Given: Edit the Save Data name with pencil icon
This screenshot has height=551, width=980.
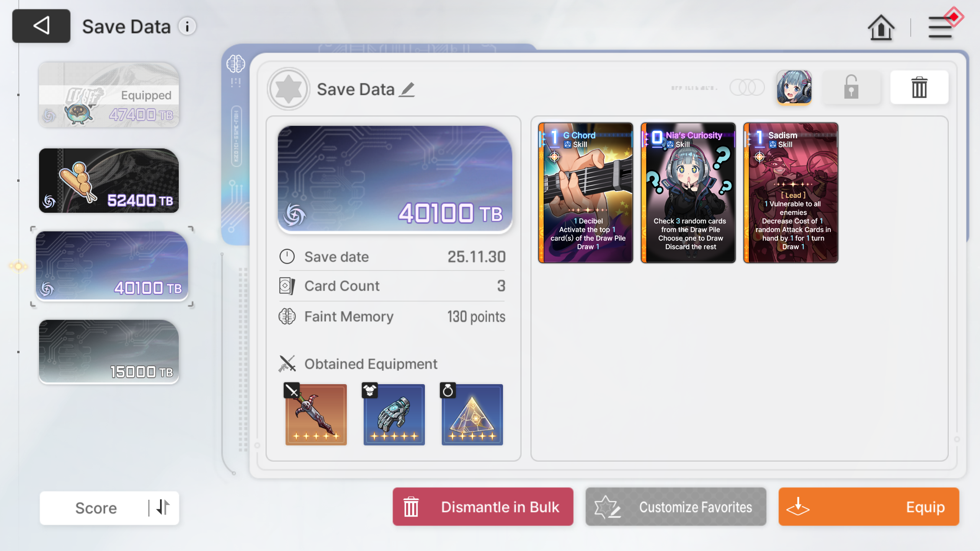Looking at the screenshot, I should pos(407,90).
